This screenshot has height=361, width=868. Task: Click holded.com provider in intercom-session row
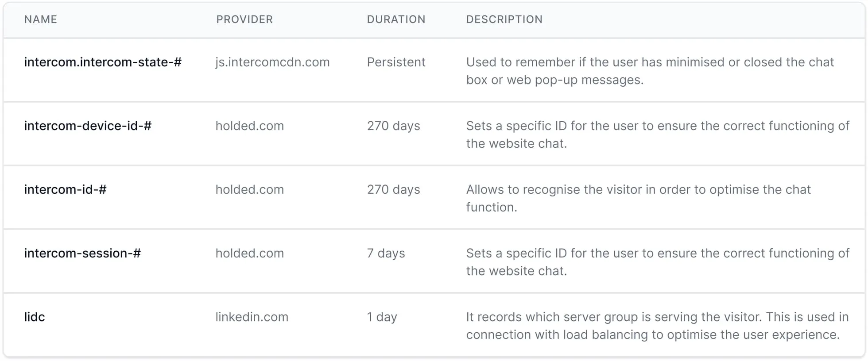tap(249, 253)
